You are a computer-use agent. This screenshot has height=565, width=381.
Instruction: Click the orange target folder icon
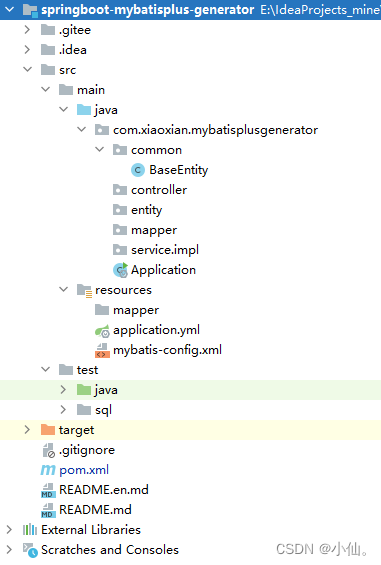click(x=48, y=430)
